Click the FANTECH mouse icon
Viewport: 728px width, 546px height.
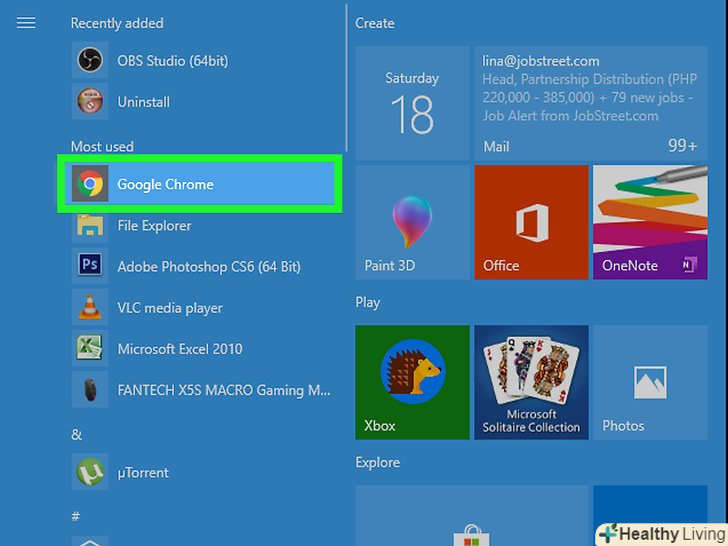(90, 390)
